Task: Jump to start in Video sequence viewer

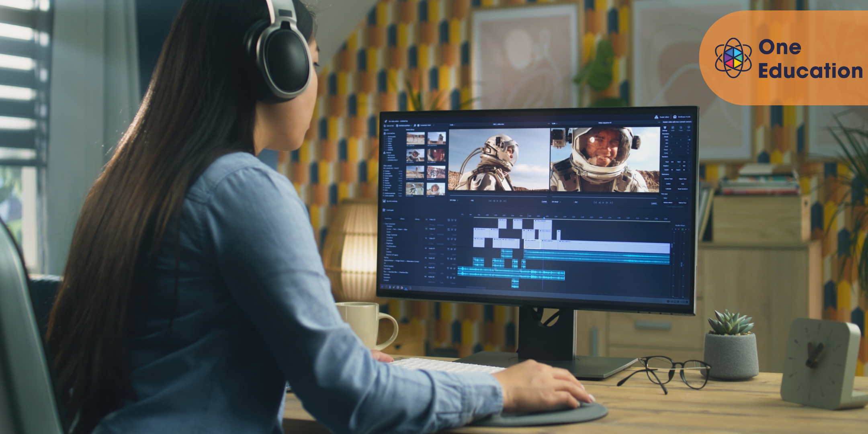Action: pos(595,203)
